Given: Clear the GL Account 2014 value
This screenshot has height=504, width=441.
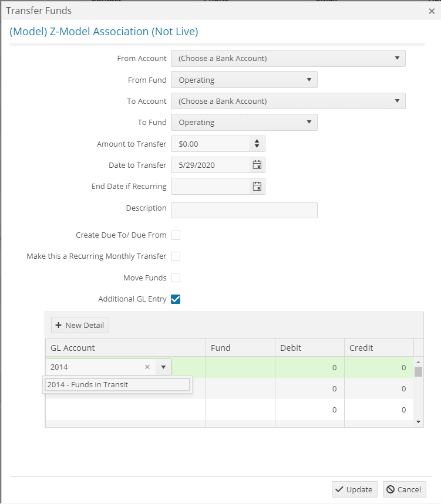Looking at the screenshot, I should click(147, 367).
